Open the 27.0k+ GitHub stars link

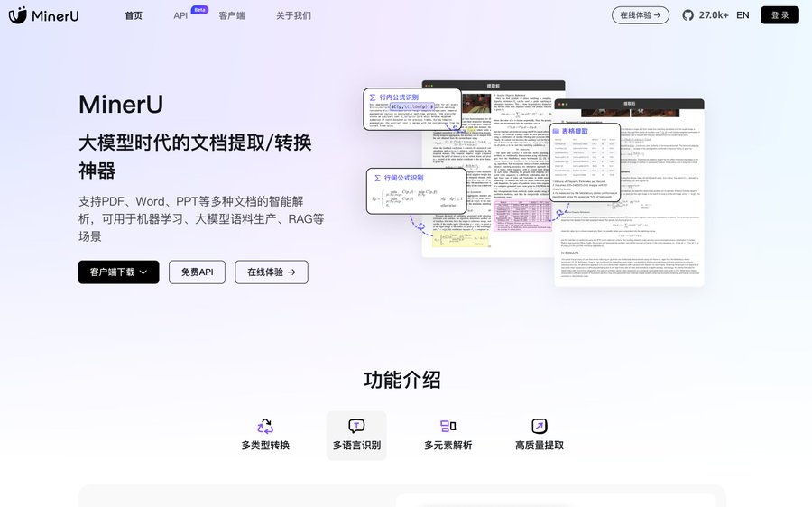pos(714,15)
